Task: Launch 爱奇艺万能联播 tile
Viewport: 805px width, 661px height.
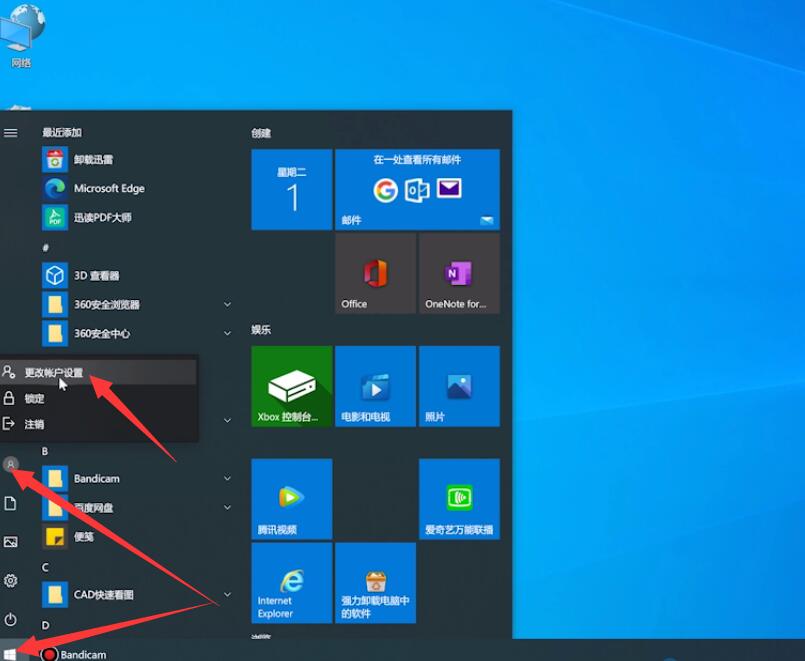Action: click(x=459, y=499)
